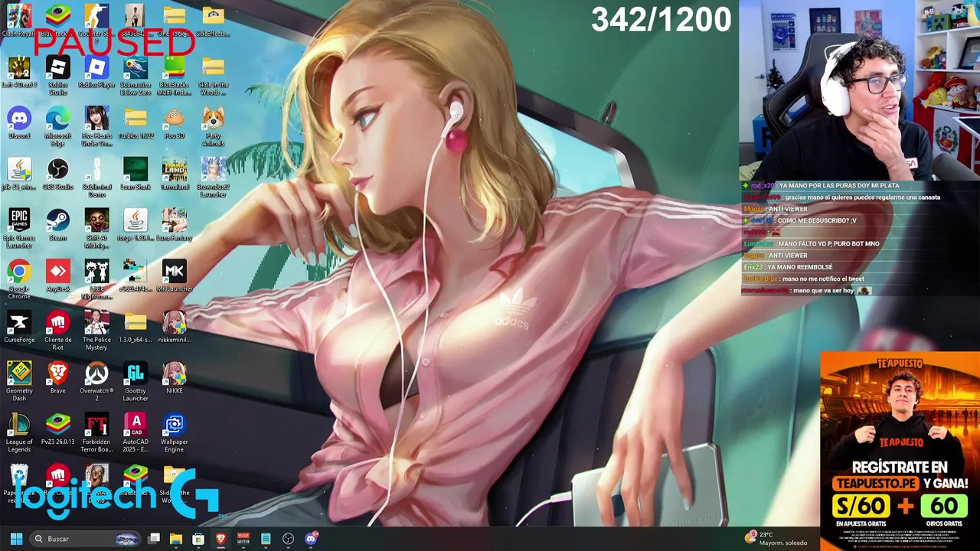Open the Farmaland game shortcut
Image resolution: width=980 pixels, height=551 pixels.
[175, 174]
